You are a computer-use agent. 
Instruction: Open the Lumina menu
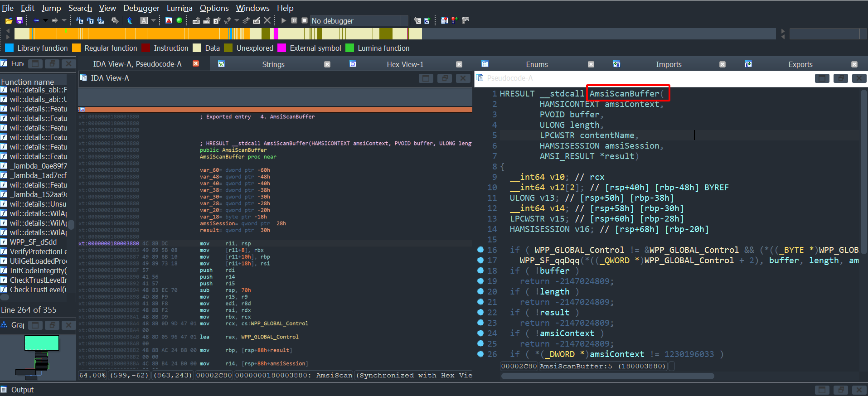pos(179,8)
